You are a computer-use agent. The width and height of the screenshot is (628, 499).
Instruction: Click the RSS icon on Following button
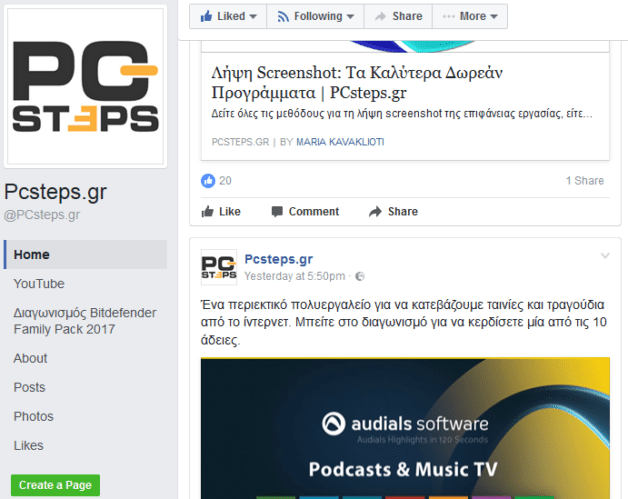pos(283,16)
